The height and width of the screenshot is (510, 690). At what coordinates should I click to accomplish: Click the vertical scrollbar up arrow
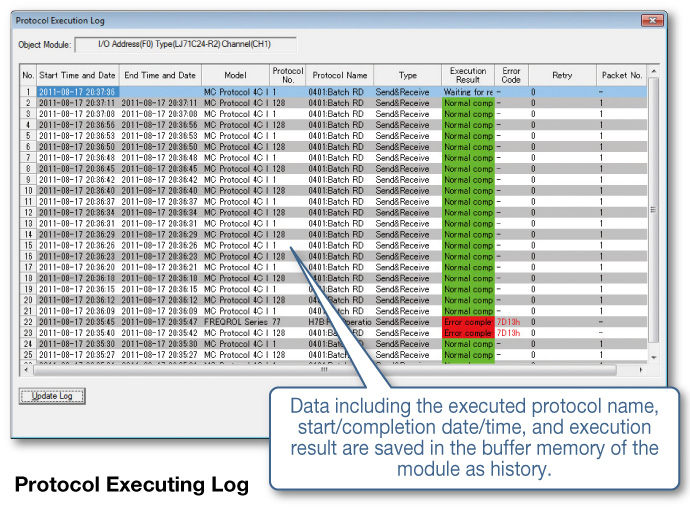pos(653,71)
